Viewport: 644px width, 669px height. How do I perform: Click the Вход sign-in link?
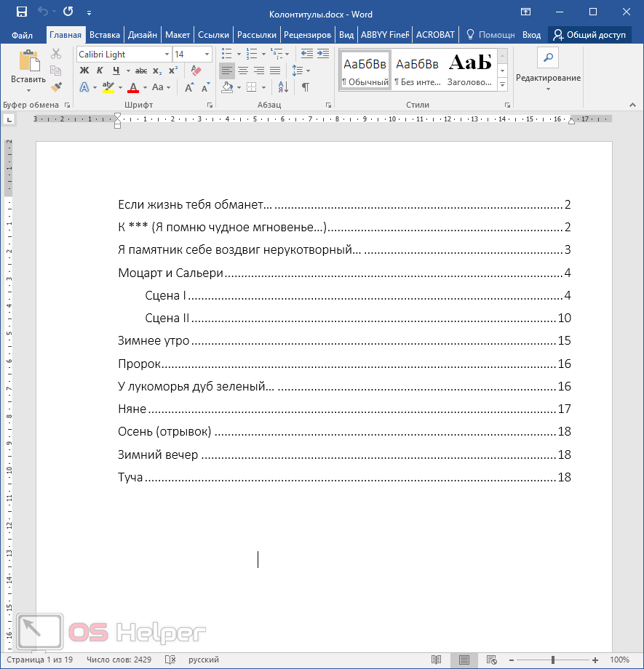531,35
